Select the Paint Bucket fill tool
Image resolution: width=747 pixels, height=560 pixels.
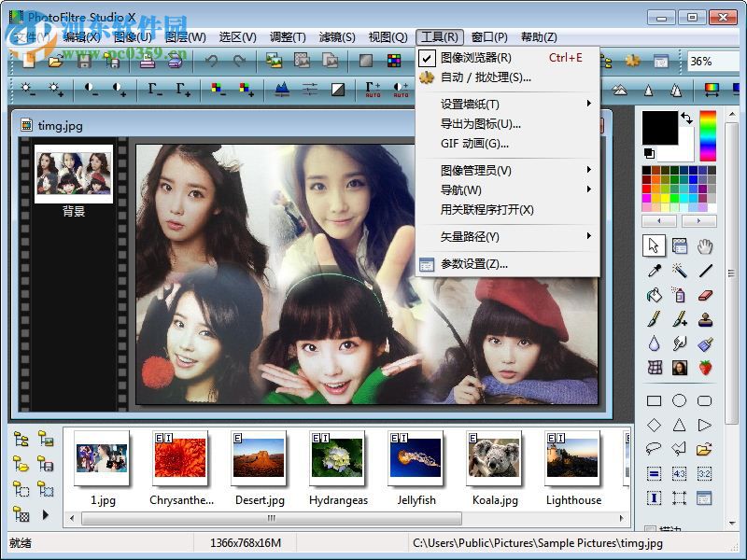click(x=655, y=297)
